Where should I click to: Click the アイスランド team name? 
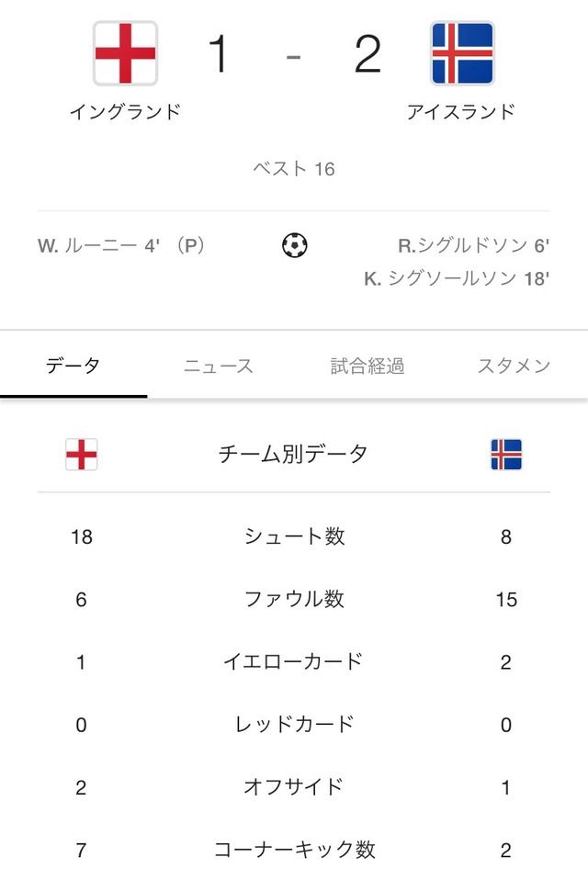(x=461, y=111)
